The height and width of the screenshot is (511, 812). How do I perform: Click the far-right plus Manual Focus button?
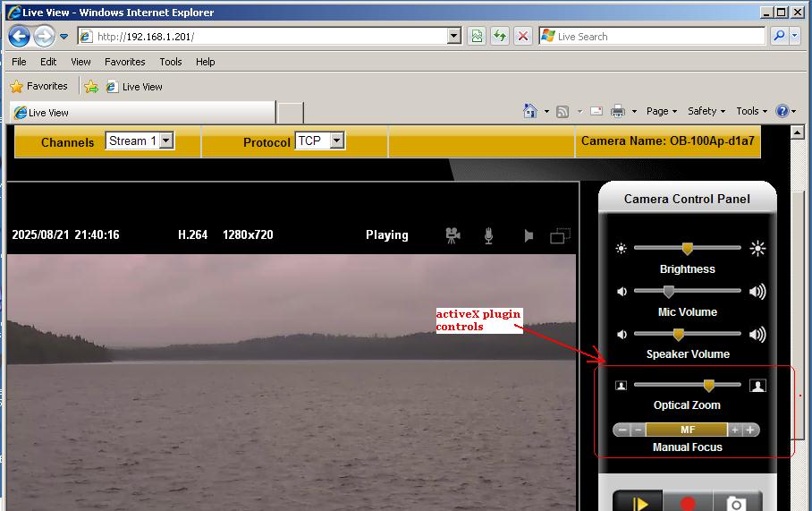pyautogui.click(x=750, y=430)
